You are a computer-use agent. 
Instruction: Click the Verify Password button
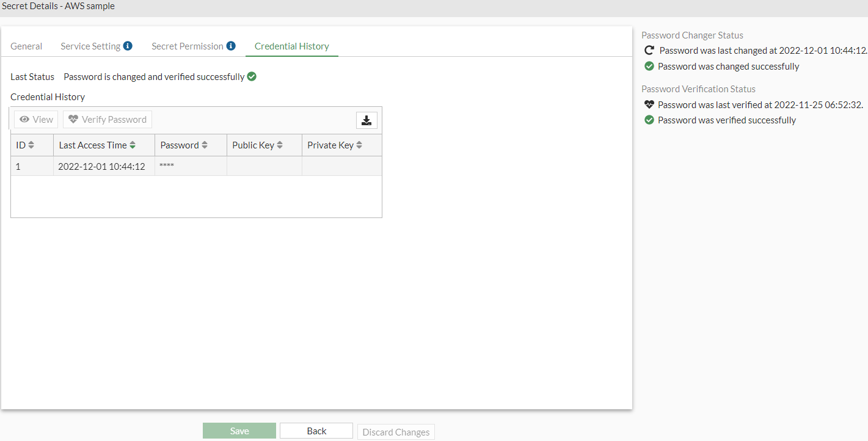108,120
